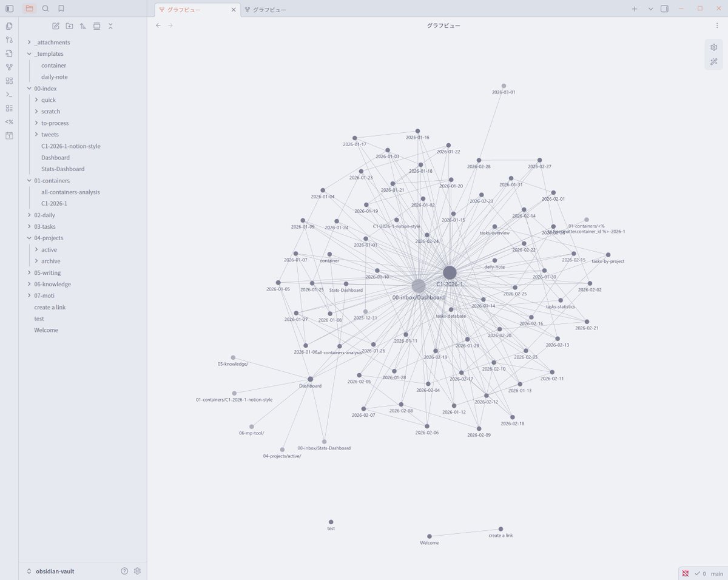Open graph settings gear icon
728x580 pixels.
(713, 47)
